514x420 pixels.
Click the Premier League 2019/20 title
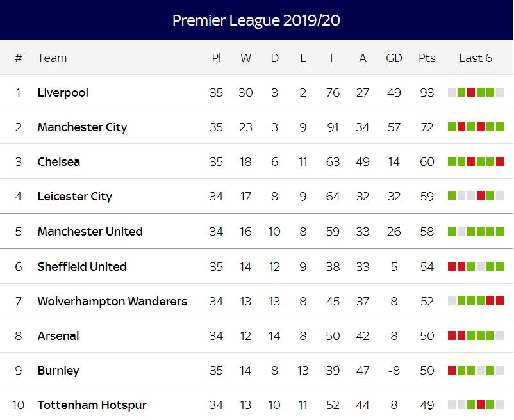pyautogui.click(x=256, y=20)
